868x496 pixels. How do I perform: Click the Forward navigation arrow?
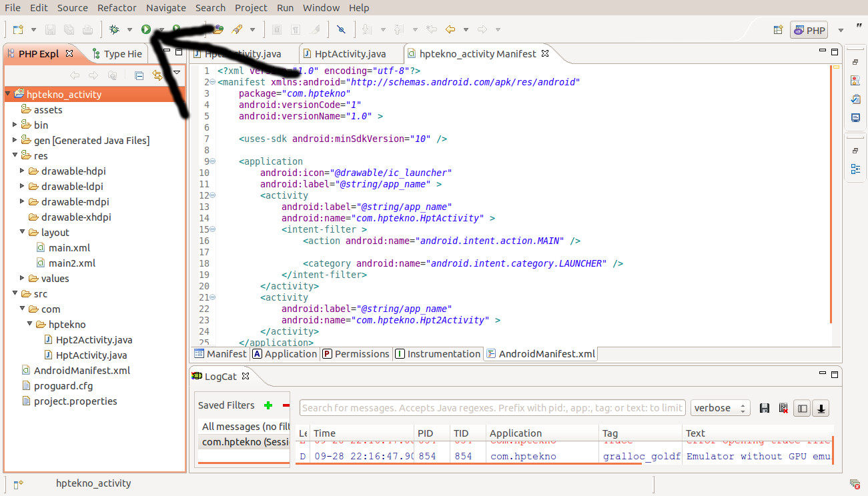482,29
